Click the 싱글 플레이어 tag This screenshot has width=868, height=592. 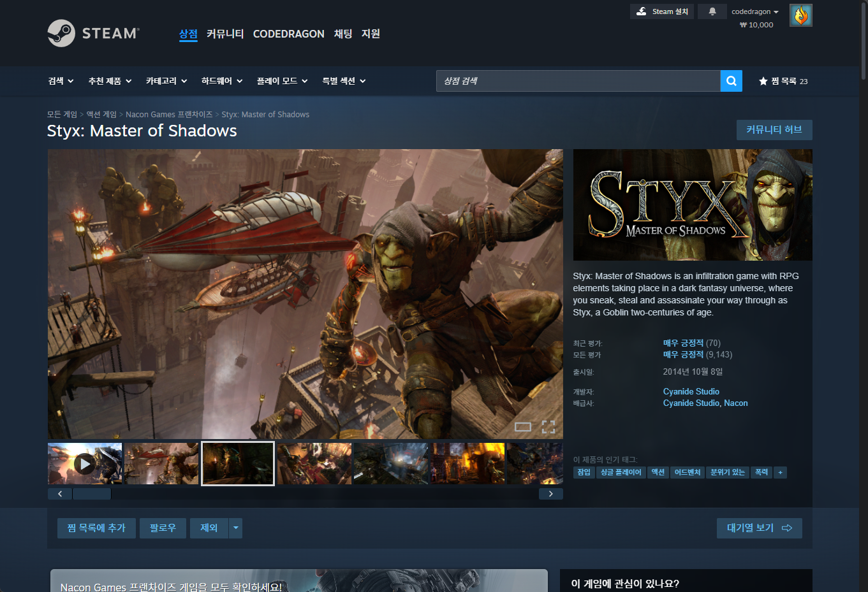(x=621, y=472)
